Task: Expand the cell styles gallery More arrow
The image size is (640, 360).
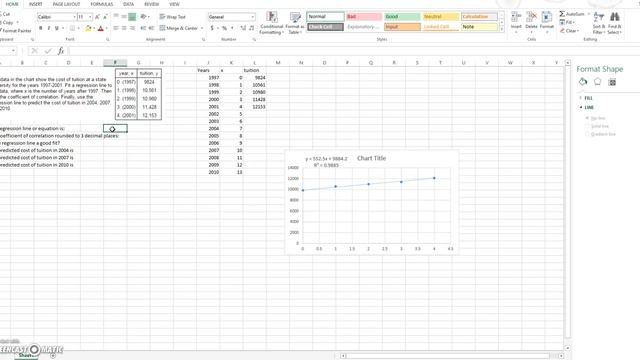Action: [502, 29]
